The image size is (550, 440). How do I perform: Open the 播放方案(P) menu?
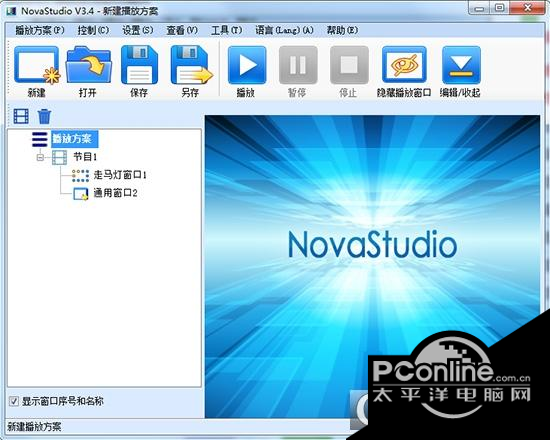pyautogui.click(x=40, y=30)
